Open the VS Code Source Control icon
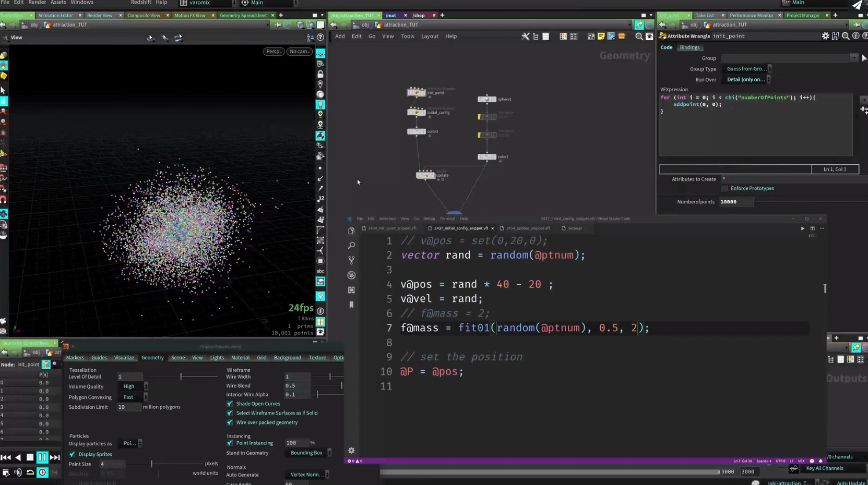Image resolution: width=868 pixels, height=485 pixels. tap(351, 260)
